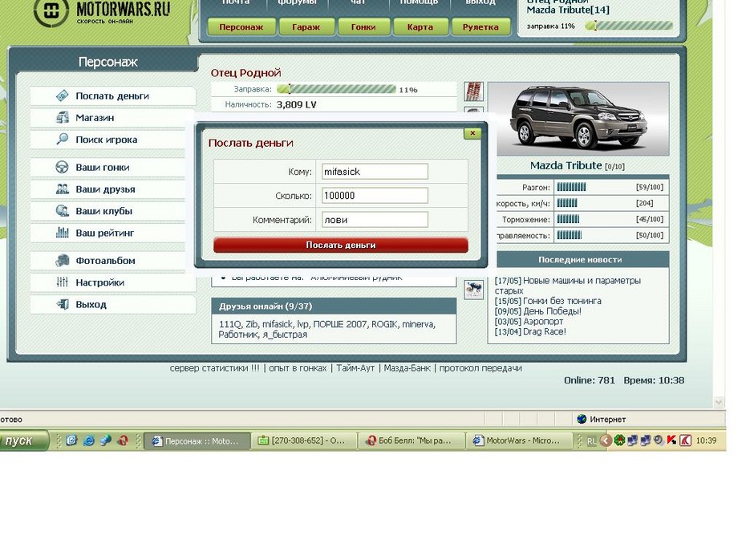Click the Торможение stat bar
Screen dimensions: 746x560
(568, 219)
